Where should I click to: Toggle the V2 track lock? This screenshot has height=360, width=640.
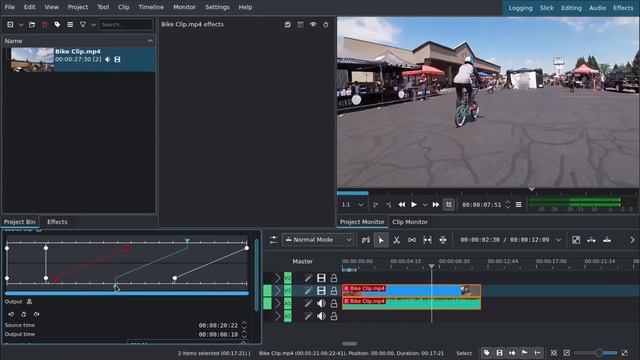[x=334, y=278]
